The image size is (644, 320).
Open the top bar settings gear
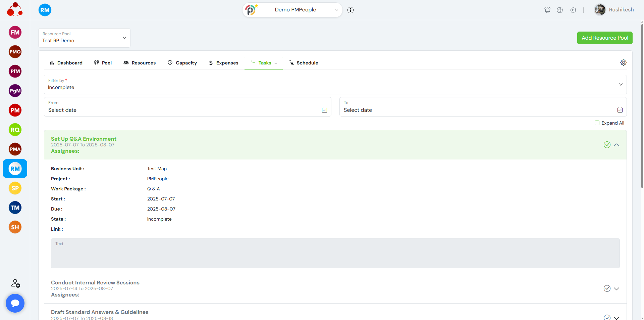click(573, 10)
